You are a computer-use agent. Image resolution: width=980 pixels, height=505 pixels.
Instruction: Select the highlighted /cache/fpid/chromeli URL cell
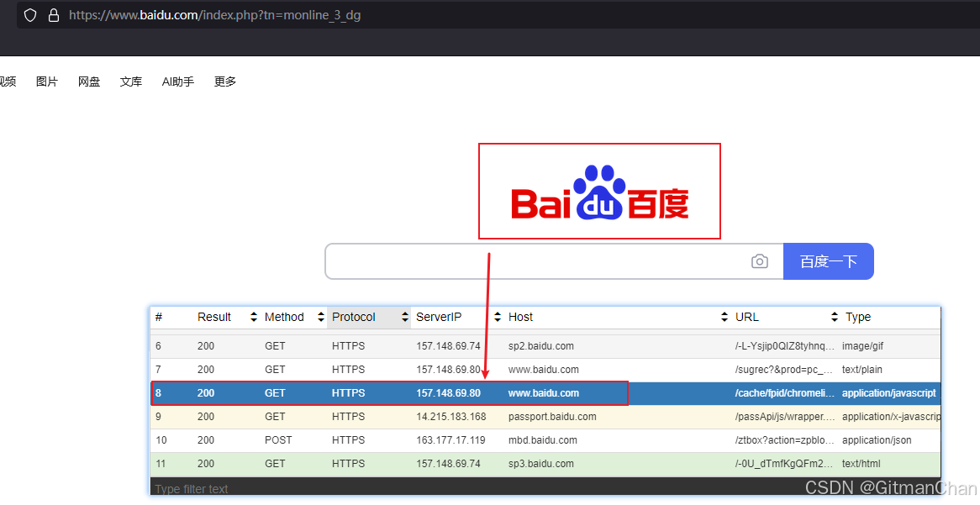[784, 393]
